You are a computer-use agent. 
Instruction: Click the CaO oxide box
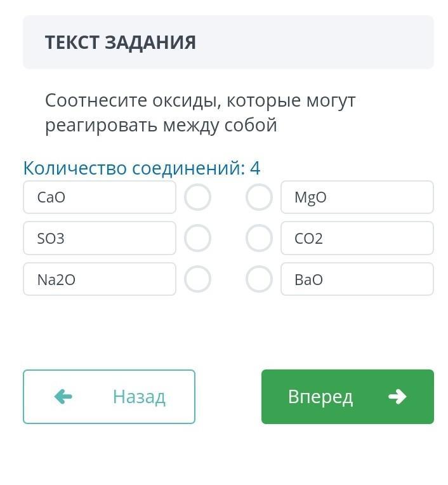(x=100, y=197)
